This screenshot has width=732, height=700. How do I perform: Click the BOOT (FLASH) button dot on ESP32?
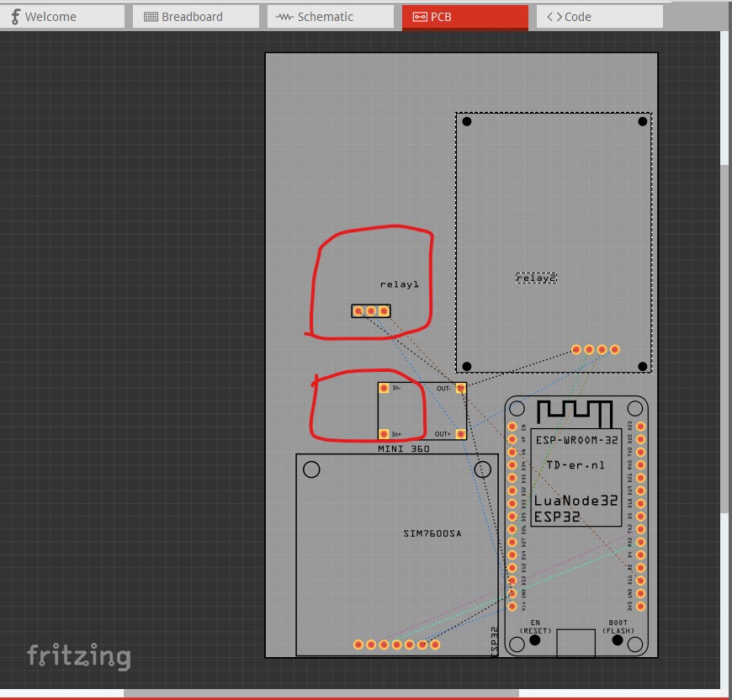point(618,640)
